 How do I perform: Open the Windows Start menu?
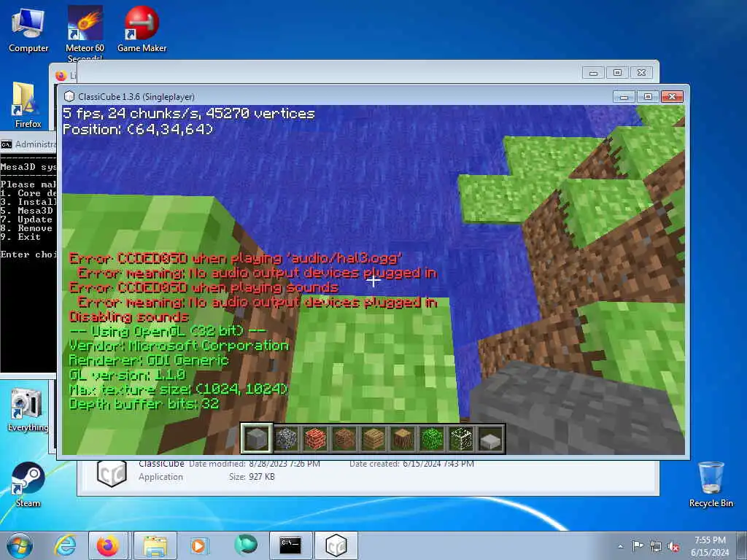click(20, 545)
